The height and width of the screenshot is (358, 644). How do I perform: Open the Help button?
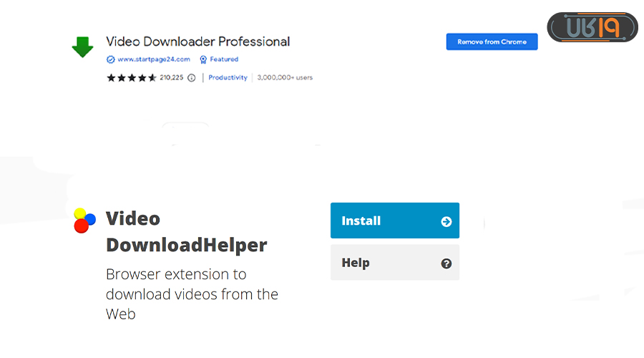395,262
